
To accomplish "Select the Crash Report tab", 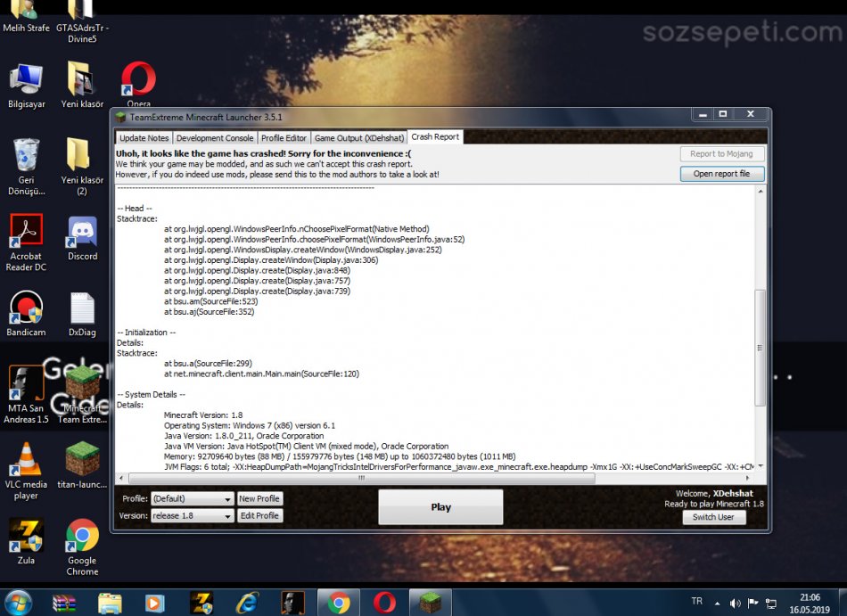I will (435, 136).
